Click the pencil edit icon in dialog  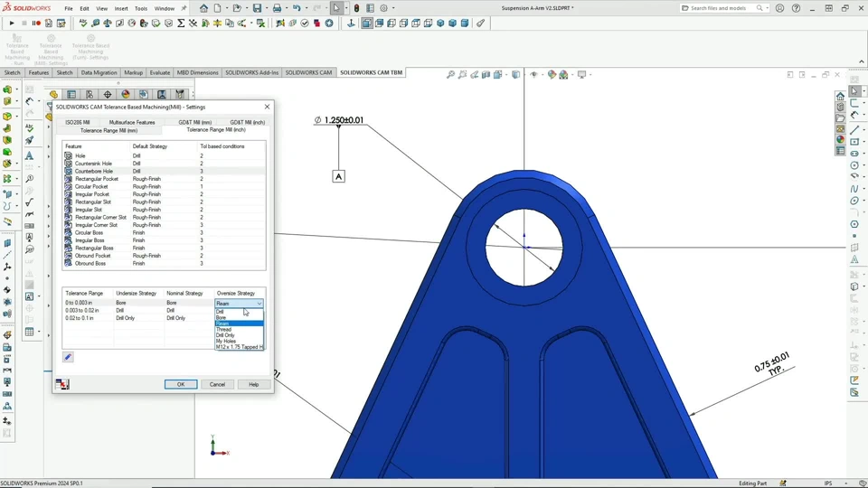point(68,357)
